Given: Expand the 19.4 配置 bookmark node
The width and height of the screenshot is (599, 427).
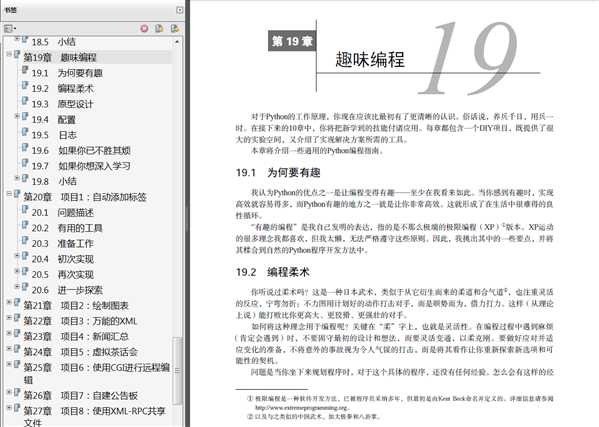Looking at the screenshot, I should click(x=16, y=116).
